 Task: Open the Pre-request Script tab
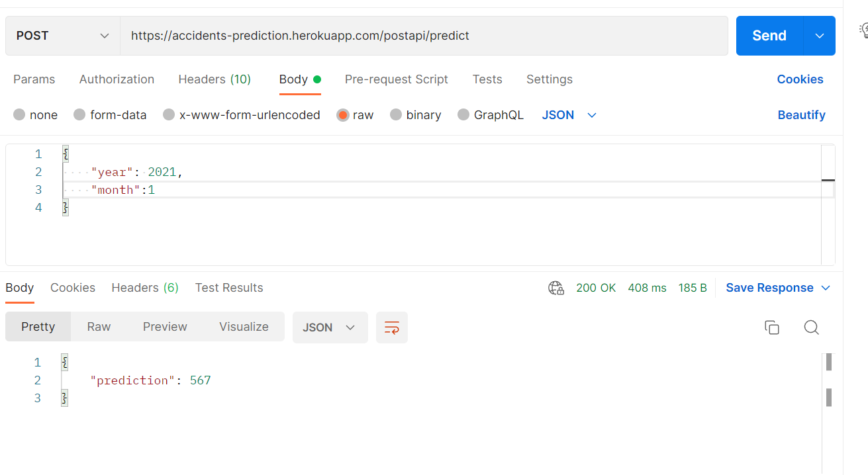[x=397, y=79]
